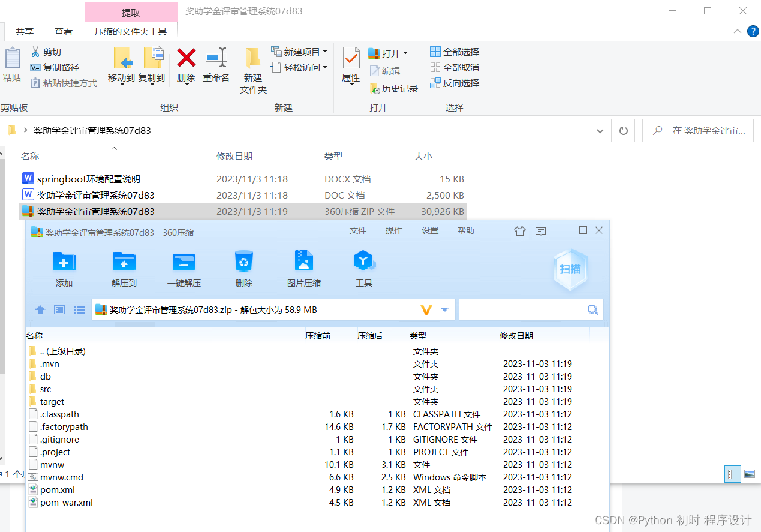Open the 图片压缩 image compression tool
Screen dimensions: 761x532
coord(304,262)
